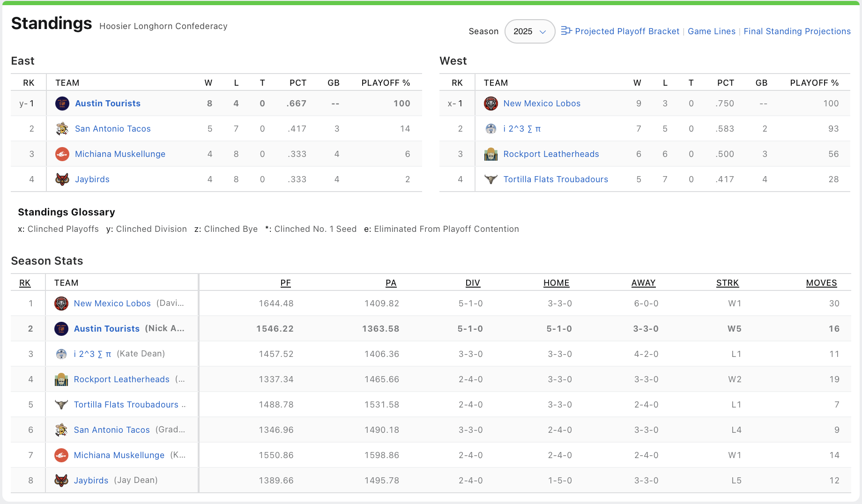Sort Season Stats by RK column

click(x=25, y=283)
